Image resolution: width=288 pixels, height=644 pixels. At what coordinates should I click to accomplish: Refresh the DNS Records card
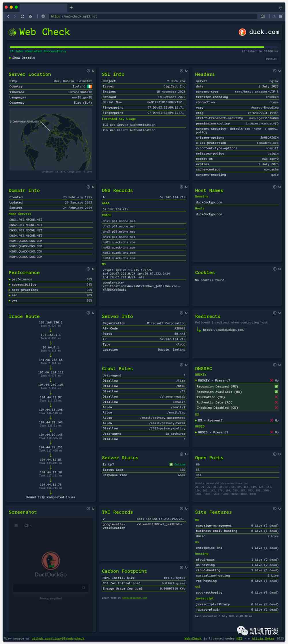click(186, 187)
